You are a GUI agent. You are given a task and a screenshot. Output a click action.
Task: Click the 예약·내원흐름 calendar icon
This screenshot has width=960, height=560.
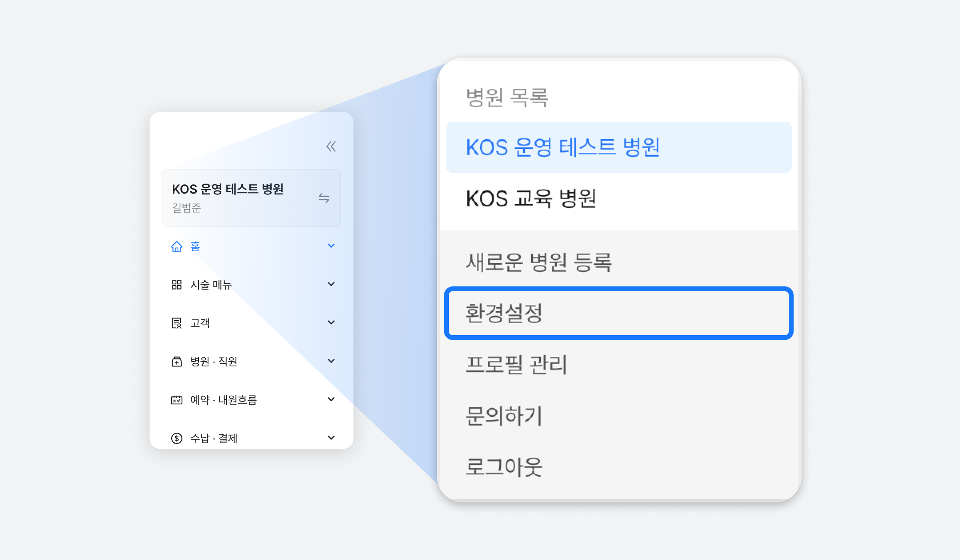[177, 400]
